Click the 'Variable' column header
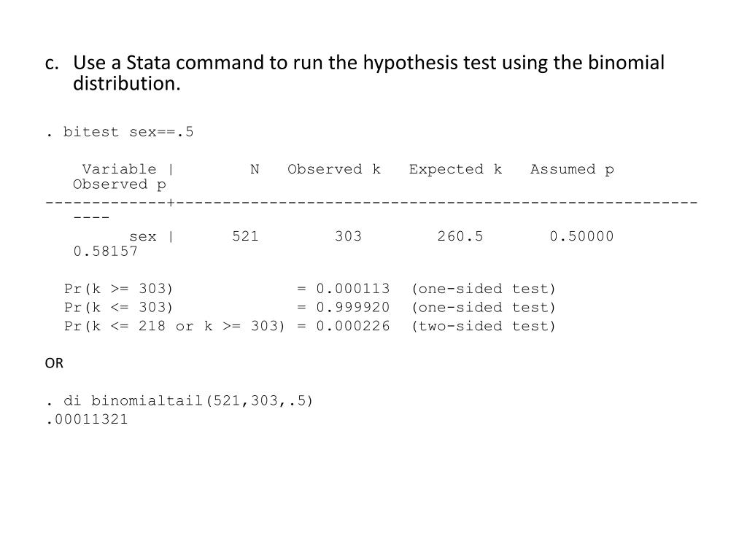This screenshot has height=560, width=747. click(119, 169)
